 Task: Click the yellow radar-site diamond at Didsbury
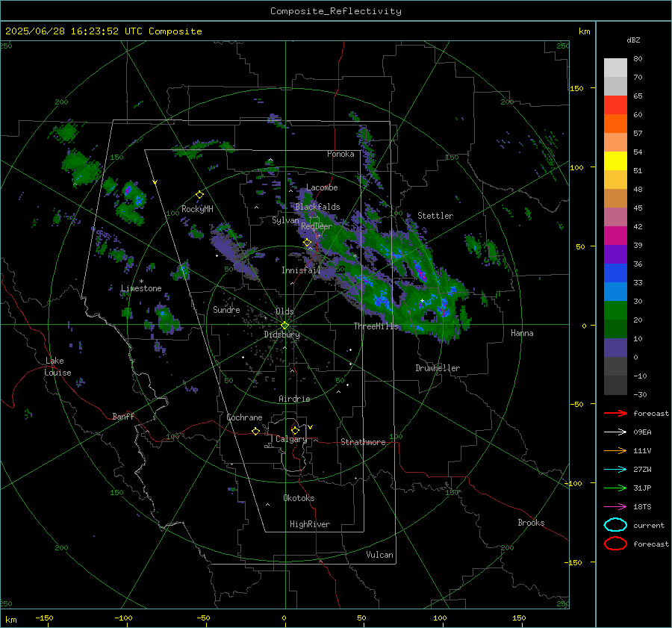pos(284,326)
